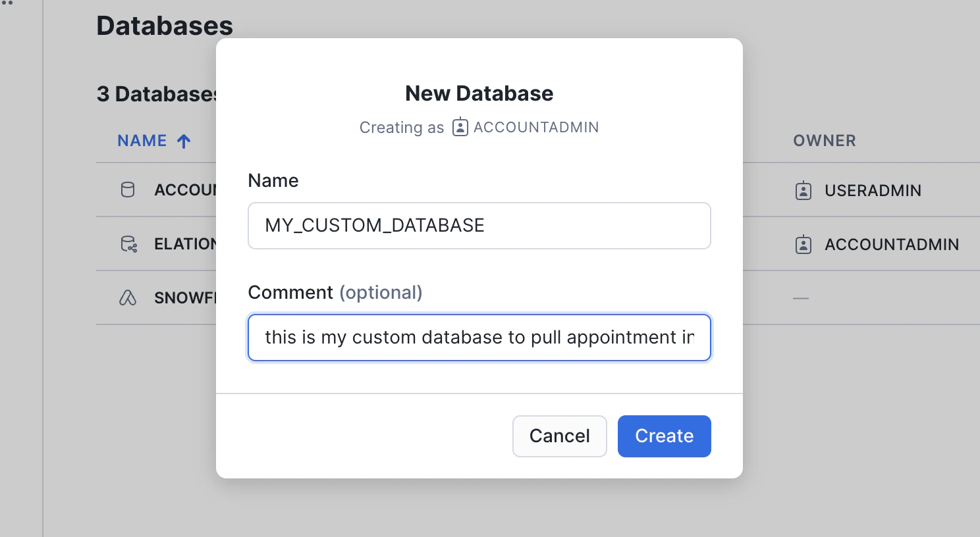Open the ELATION database row
The width and height of the screenshot is (980, 537).
click(x=185, y=244)
